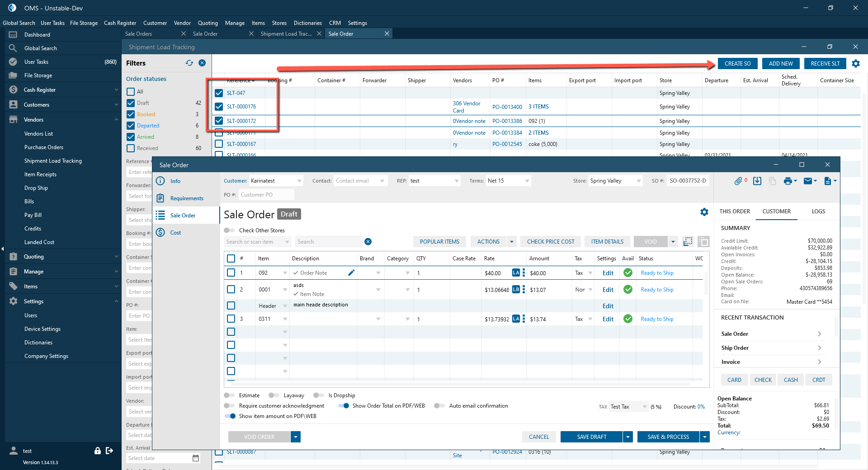The height and width of the screenshot is (470, 868).
Task: Toggle the Is Dropship switch
Action: pyautogui.click(x=319, y=395)
